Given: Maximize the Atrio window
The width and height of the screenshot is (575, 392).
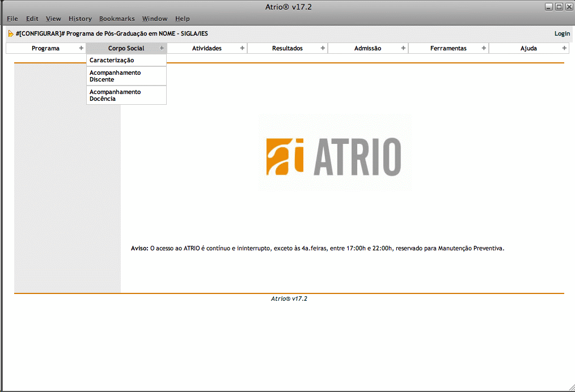Looking at the screenshot, I should click(x=559, y=7).
